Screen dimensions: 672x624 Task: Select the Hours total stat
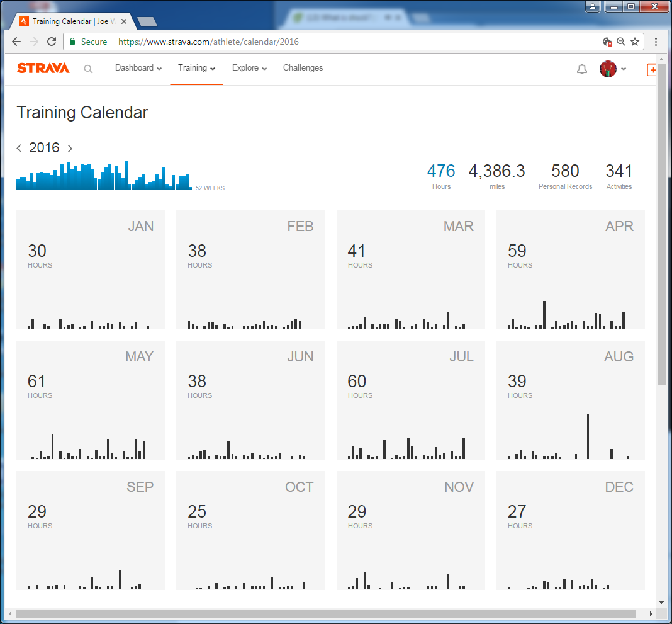coord(440,176)
